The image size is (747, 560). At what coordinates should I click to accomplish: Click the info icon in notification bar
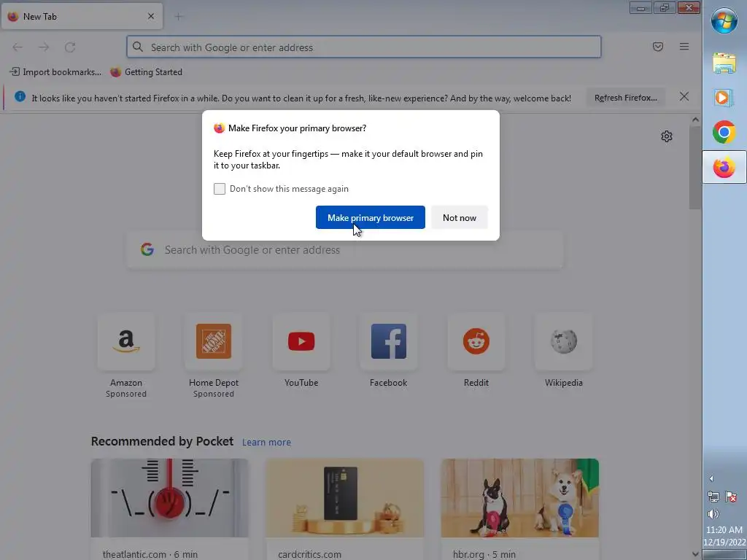[x=20, y=97]
